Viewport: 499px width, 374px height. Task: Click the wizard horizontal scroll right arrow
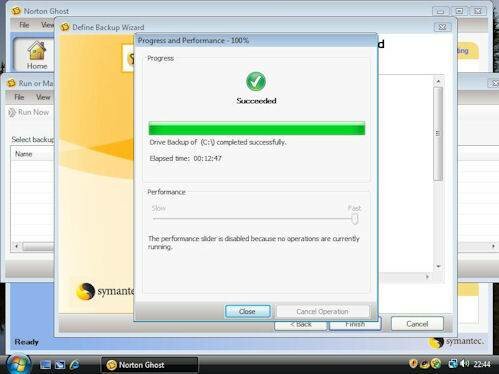pyautogui.click(x=427, y=277)
